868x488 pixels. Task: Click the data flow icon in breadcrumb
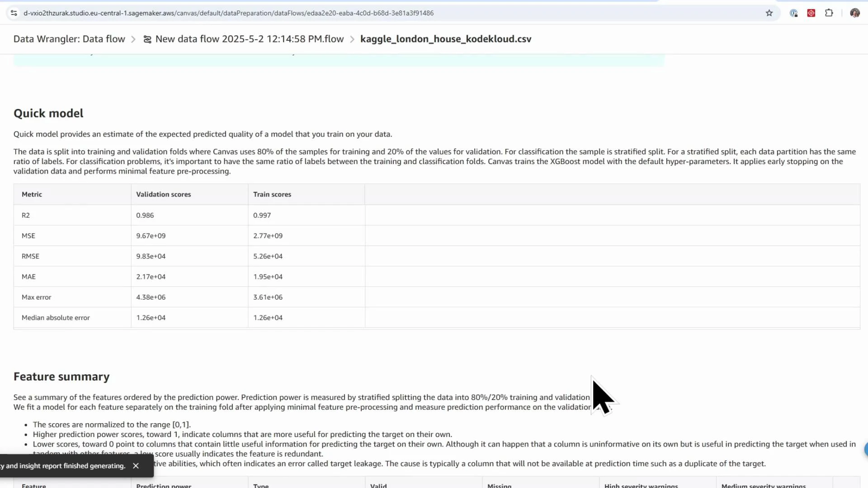pos(147,39)
